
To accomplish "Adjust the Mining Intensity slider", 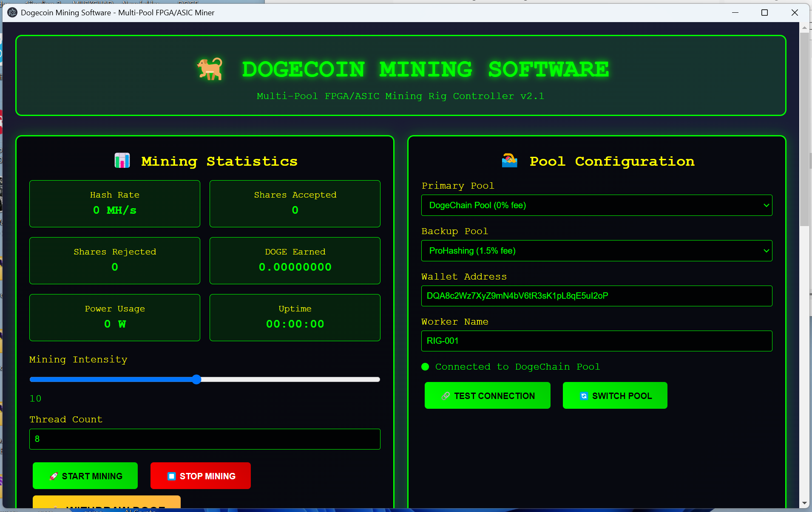I will coord(196,379).
